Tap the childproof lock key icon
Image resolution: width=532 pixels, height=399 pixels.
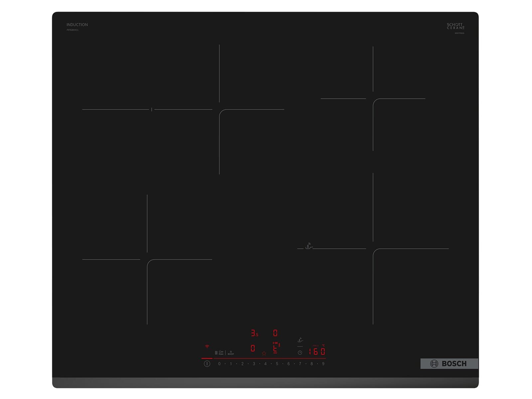pos(221,352)
